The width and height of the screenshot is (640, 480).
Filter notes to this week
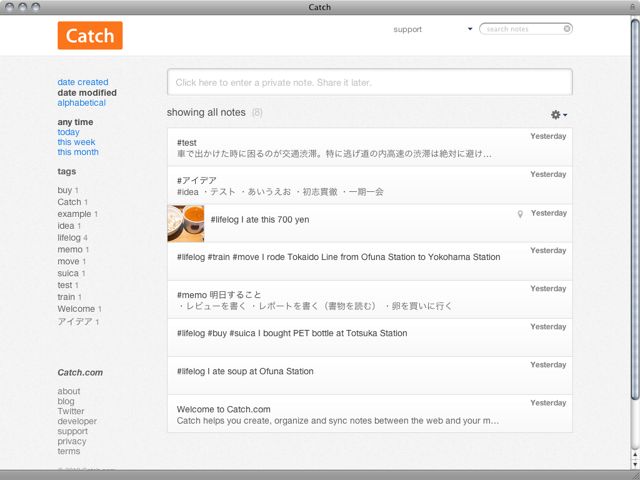[x=76, y=142]
